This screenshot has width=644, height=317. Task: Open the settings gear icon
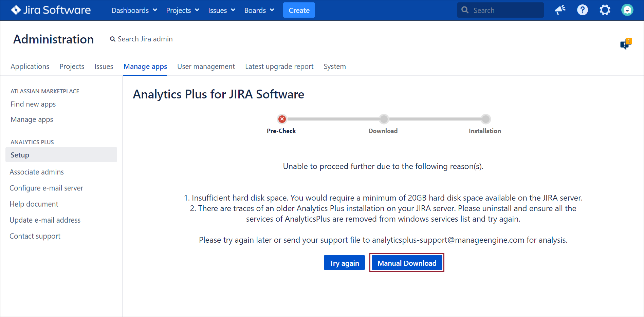click(605, 10)
